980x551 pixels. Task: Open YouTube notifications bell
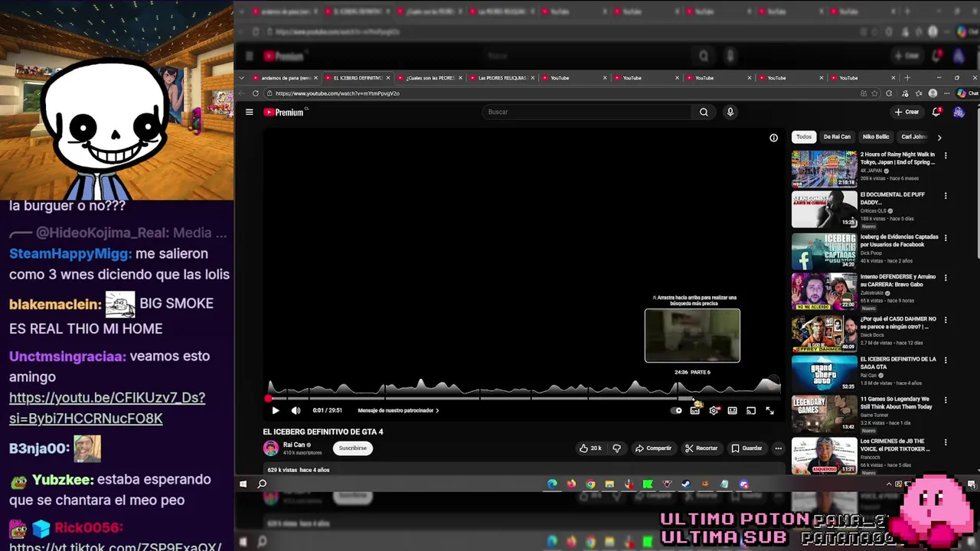point(936,112)
